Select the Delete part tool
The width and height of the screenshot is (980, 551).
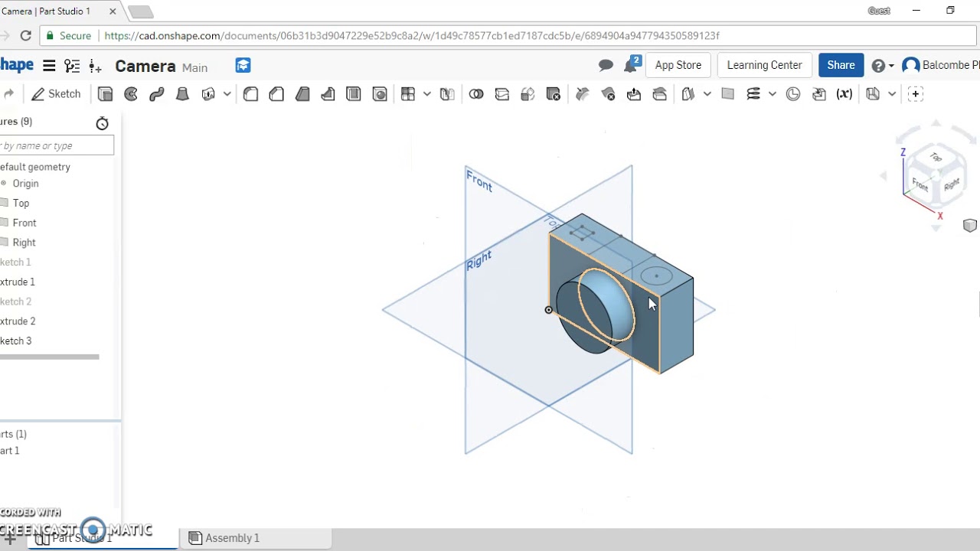[554, 94]
